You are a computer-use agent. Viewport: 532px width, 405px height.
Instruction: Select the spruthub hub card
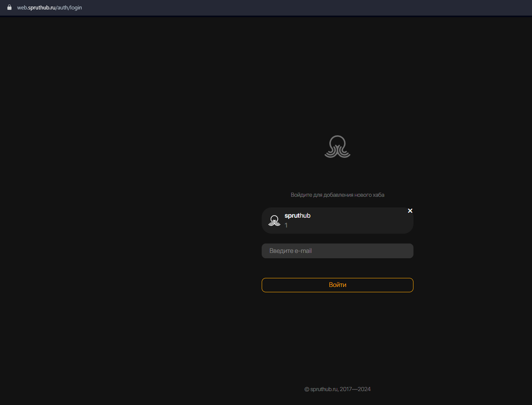(x=338, y=221)
